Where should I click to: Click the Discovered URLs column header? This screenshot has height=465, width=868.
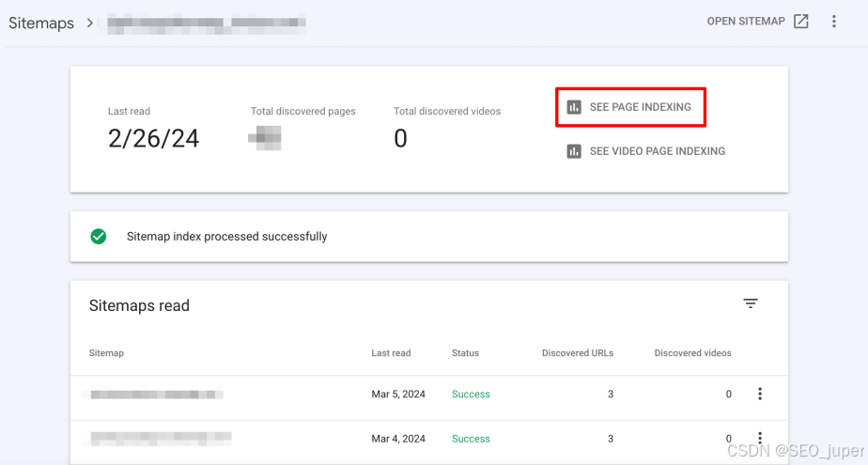(578, 353)
